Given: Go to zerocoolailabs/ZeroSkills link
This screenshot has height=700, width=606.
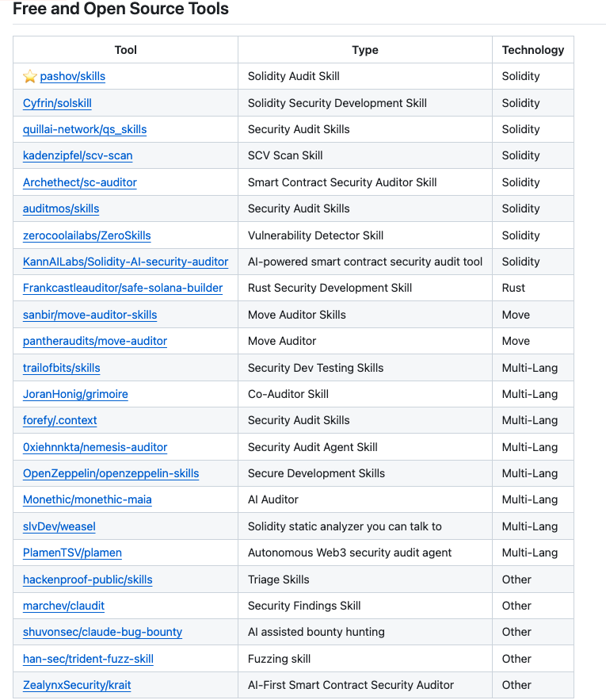Looking at the screenshot, I should click(x=87, y=235).
